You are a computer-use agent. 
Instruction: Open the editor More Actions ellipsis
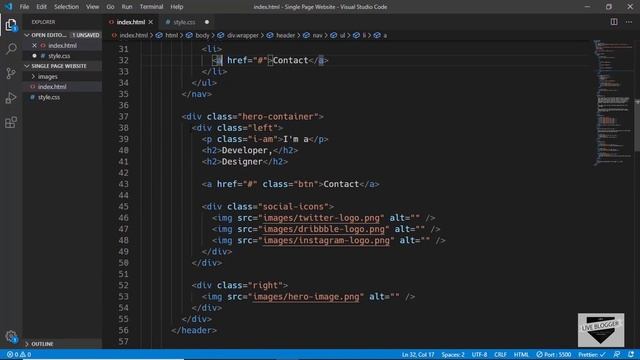(629, 22)
